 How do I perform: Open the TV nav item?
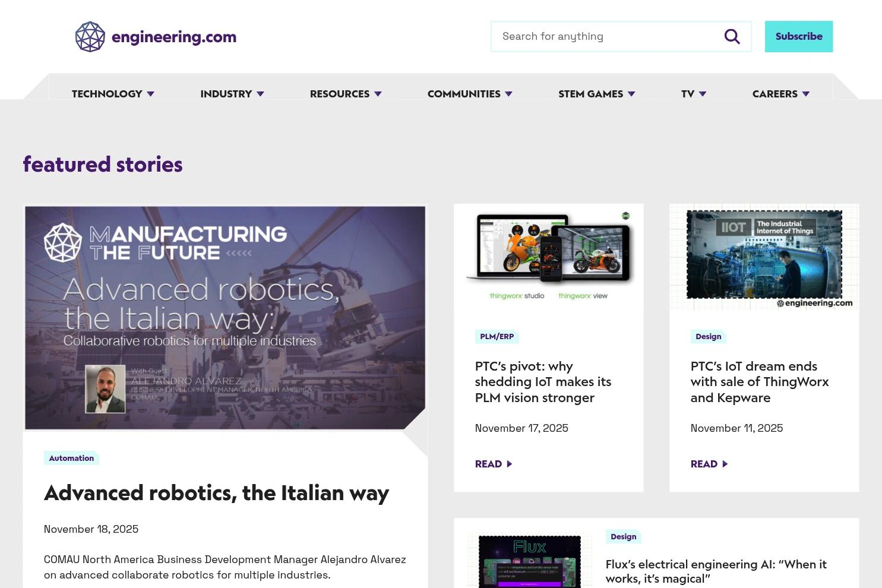pos(688,94)
